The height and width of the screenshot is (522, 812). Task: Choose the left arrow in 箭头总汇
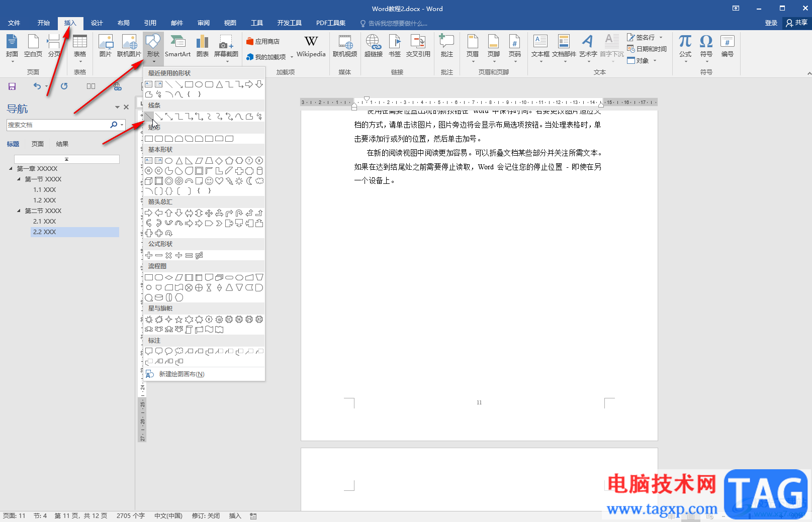click(x=159, y=213)
